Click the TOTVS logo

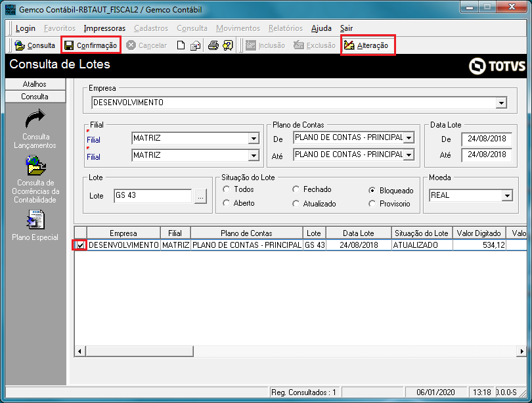click(x=497, y=66)
